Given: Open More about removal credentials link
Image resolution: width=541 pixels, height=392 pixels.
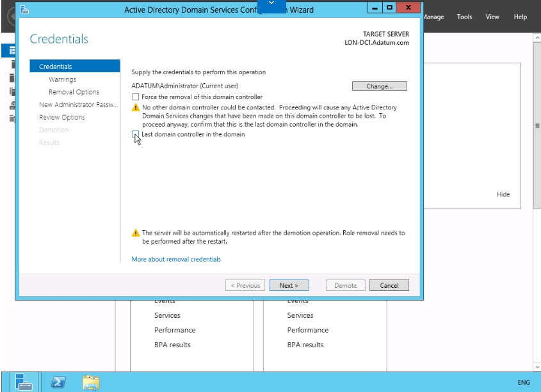Looking at the screenshot, I should coord(176,259).
